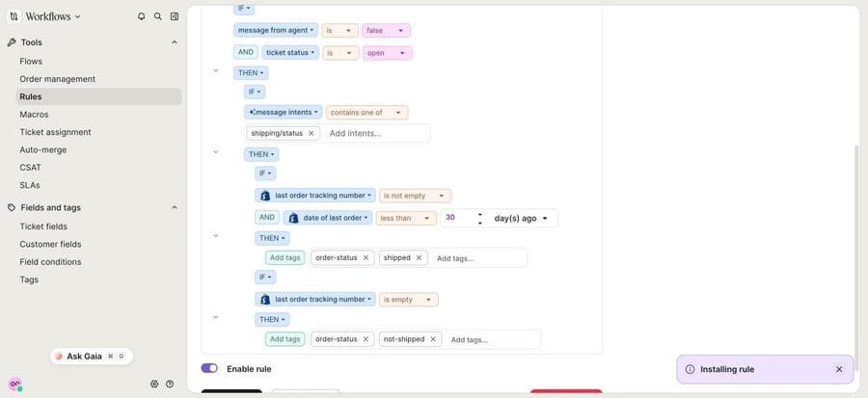Open the IF dropdown above message intents
This screenshot has width=868, height=398.
click(x=255, y=92)
